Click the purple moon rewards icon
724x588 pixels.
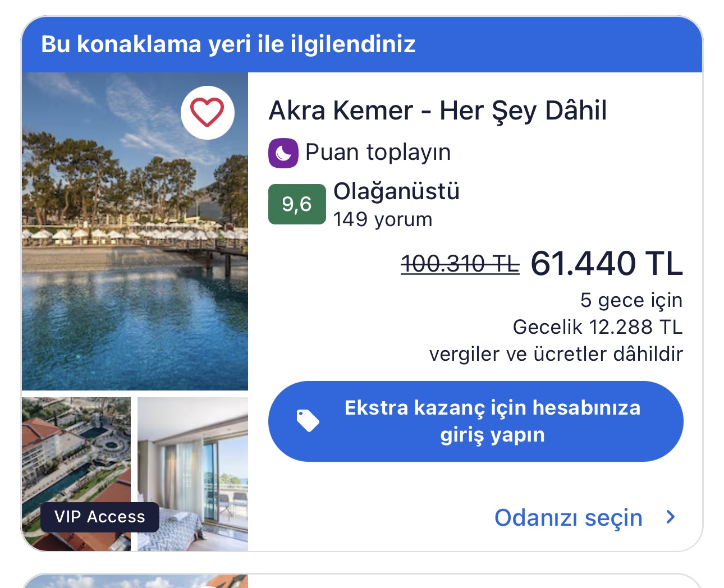point(283,153)
